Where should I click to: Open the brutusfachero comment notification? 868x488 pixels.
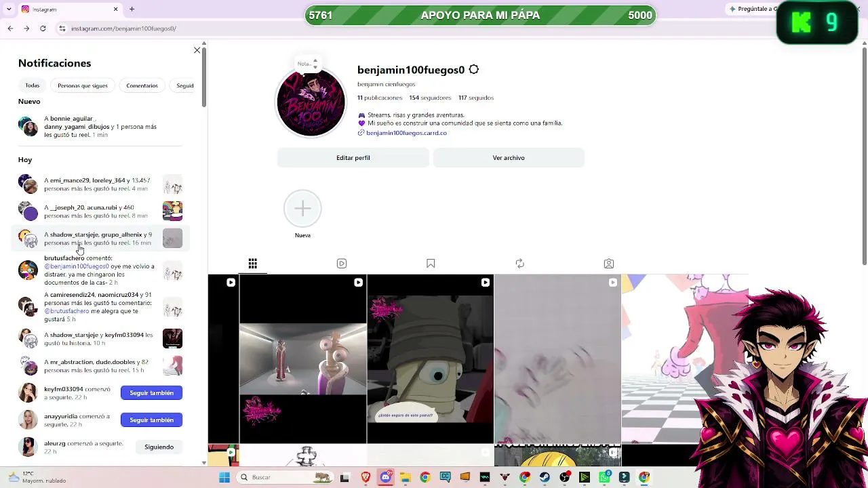point(100,270)
